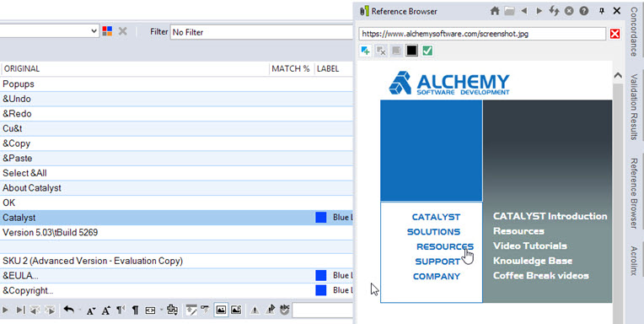
Task: Click the reference URL address field
Action: tap(482, 34)
